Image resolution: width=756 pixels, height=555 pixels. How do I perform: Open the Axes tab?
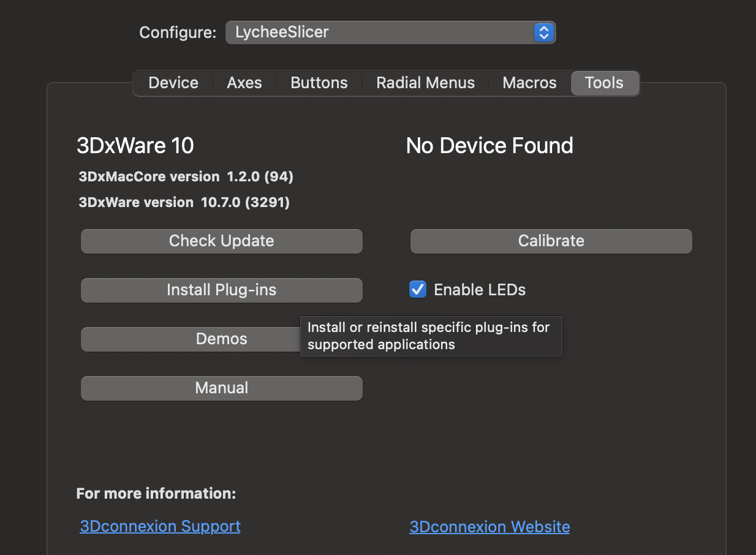point(244,82)
